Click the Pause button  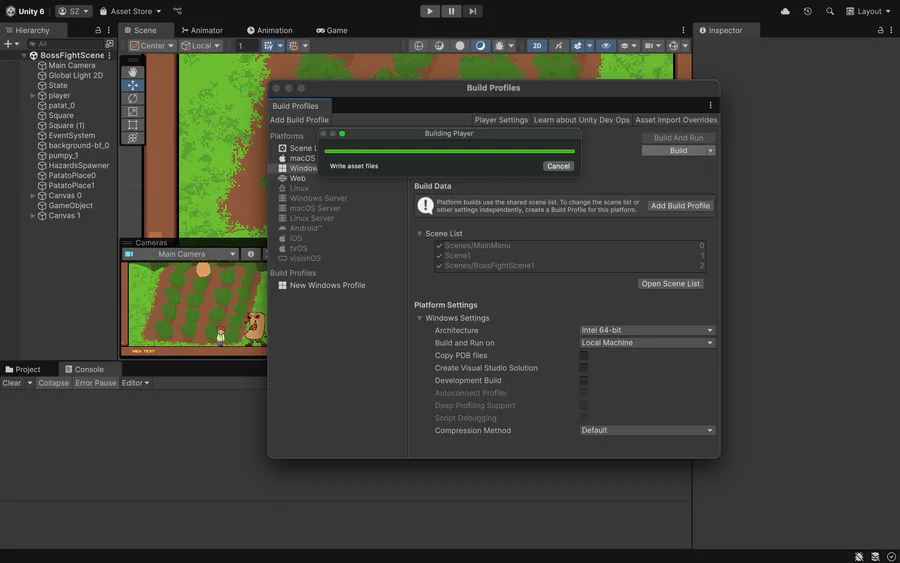coord(451,11)
